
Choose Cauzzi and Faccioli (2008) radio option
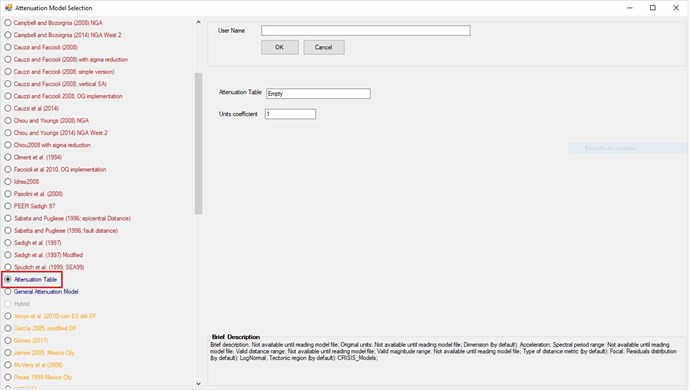coord(41,47)
